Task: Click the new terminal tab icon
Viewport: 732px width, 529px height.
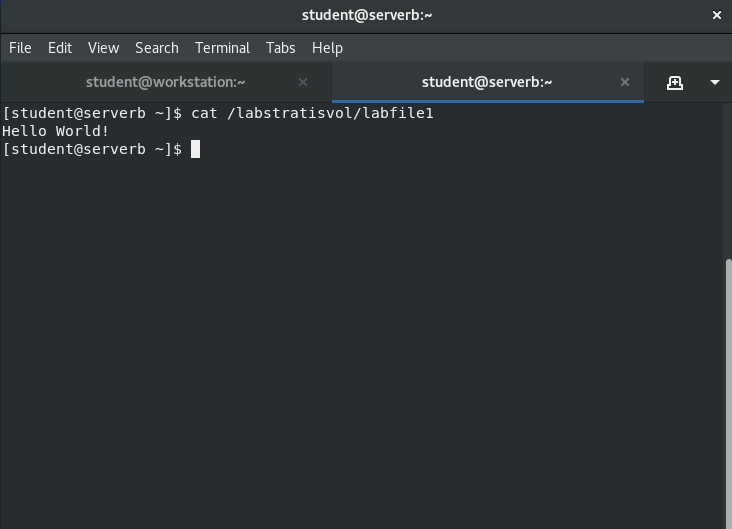Action: (x=675, y=82)
